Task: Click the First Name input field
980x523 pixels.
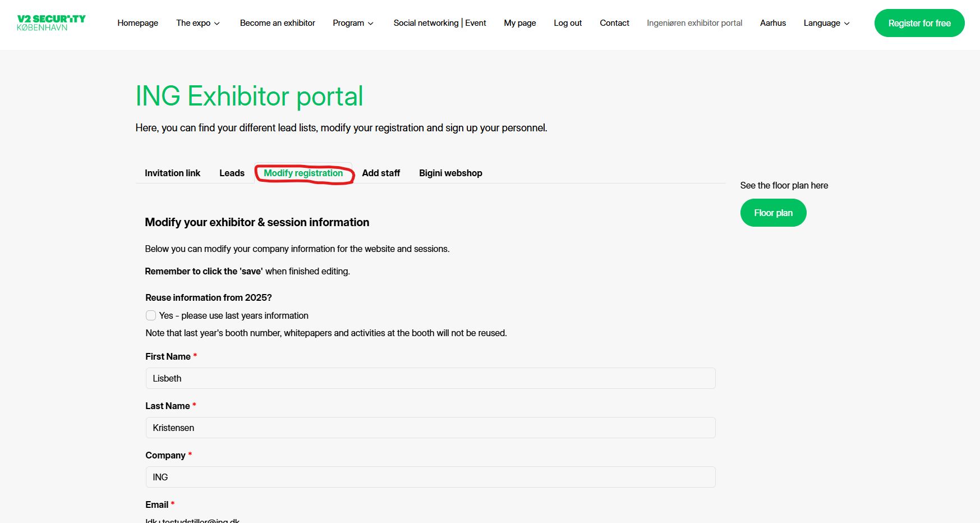Action: coord(430,378)
